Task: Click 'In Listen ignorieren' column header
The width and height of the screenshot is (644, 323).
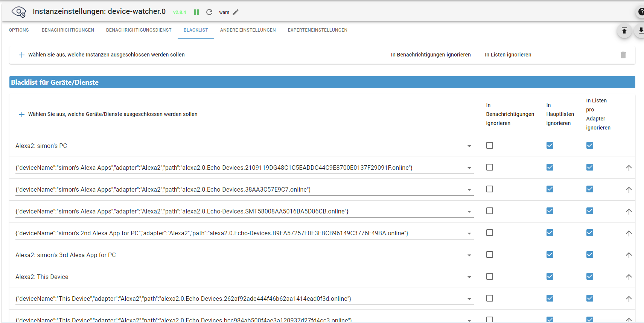Action: point(508,55)
